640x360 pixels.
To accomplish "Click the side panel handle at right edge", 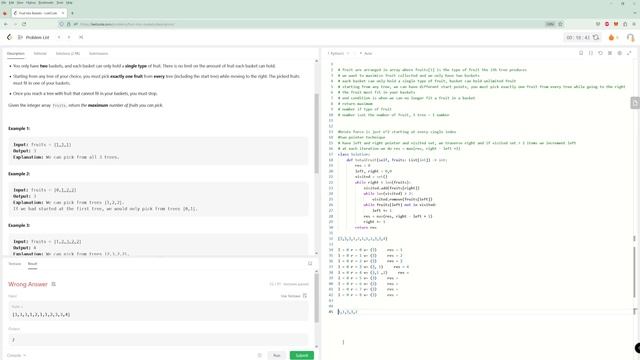I will pos(635,103).
